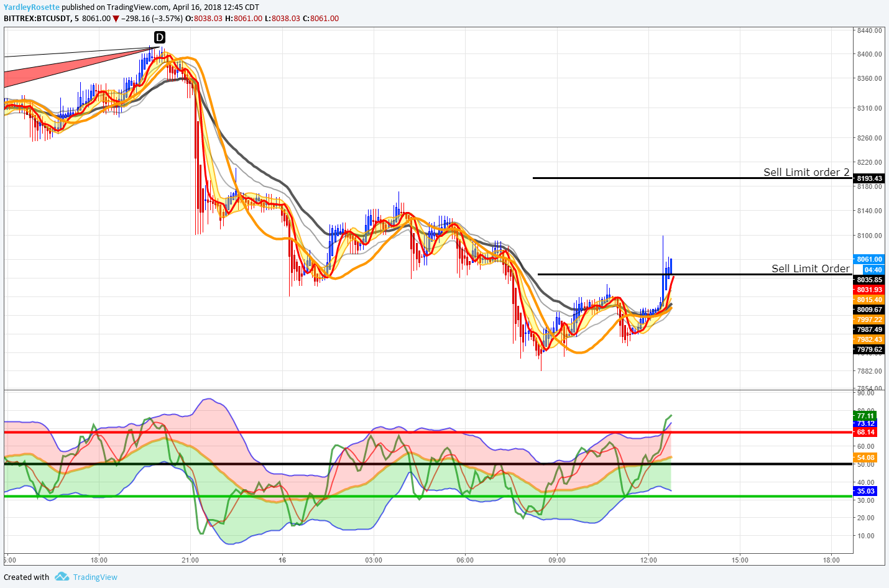Click the 8360.00 price scale label
Viewport: 889px width, 588px height.
coord(869,78)
